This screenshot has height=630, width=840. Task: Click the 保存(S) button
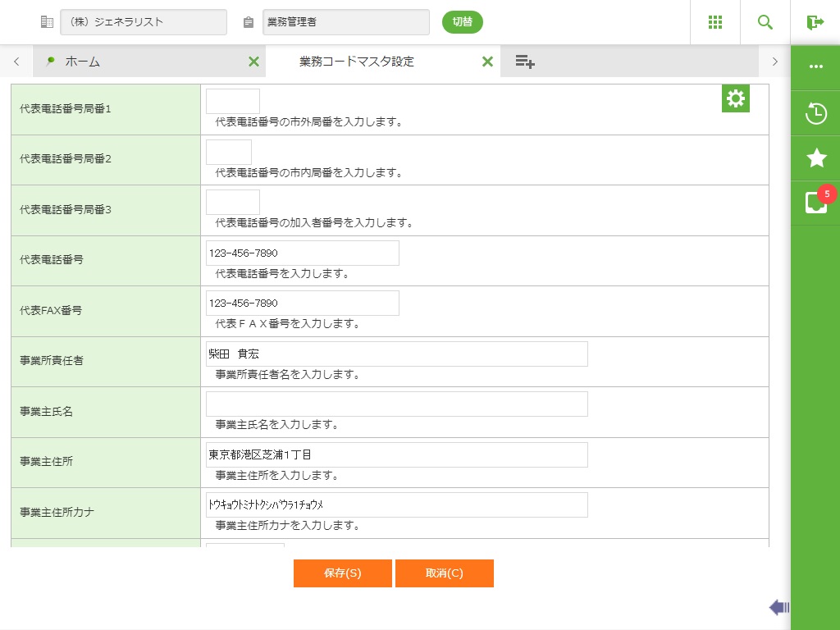343,573
